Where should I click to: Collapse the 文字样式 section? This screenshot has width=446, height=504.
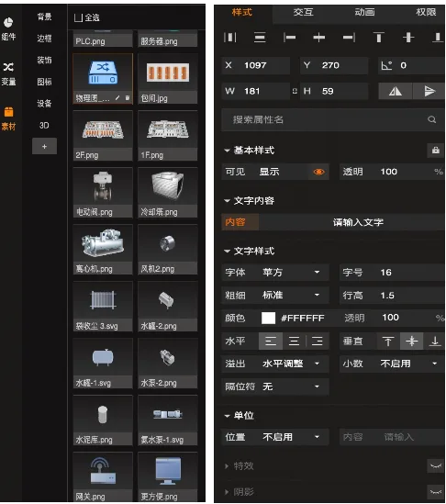coord(227,252)
